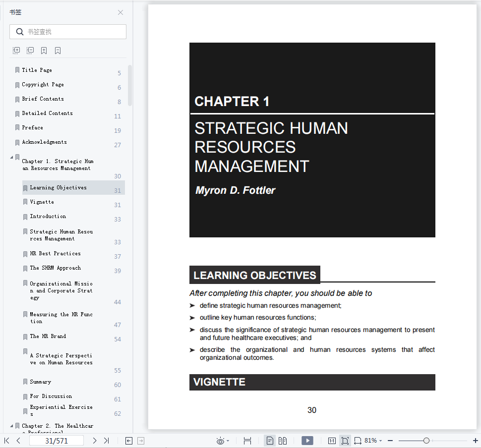Go to Detailed Contents bookmark
This screenshot has width=481, height=448.
coord(47,113)
